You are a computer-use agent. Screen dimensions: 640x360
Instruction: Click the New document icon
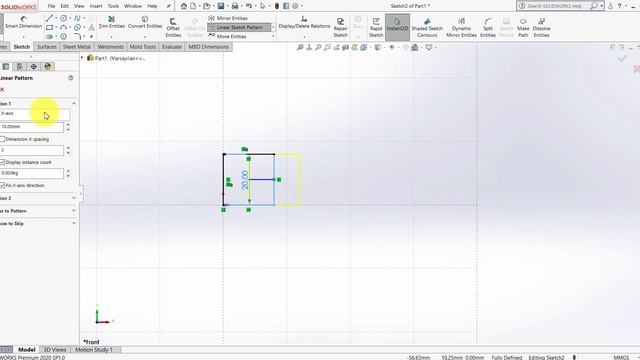click(x=193, y=6)
